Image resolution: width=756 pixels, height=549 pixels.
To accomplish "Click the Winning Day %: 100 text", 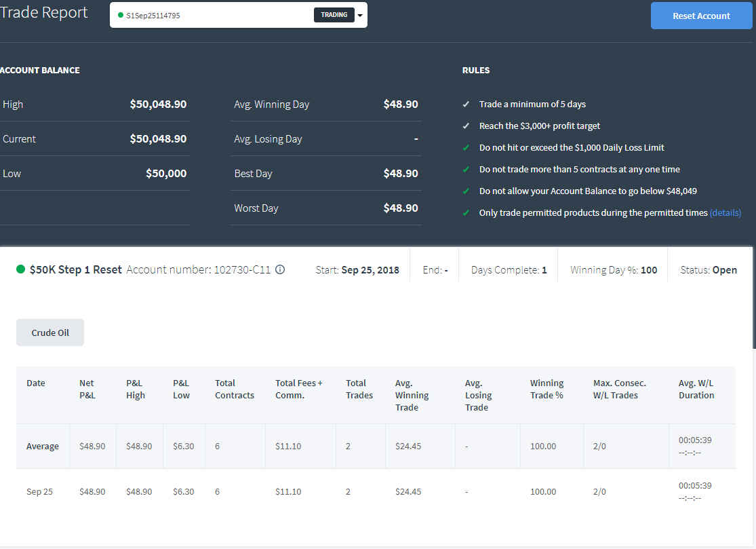I will 614,270.
